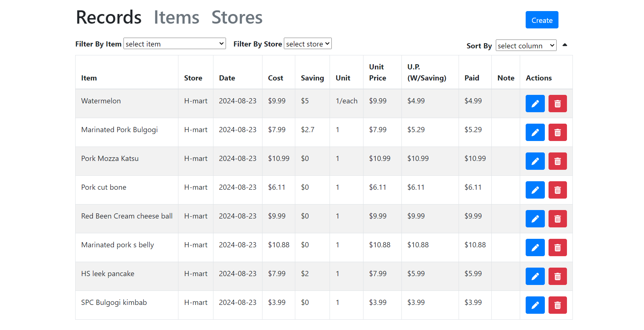Delete the Pork cut bone record

pos(557,190)
